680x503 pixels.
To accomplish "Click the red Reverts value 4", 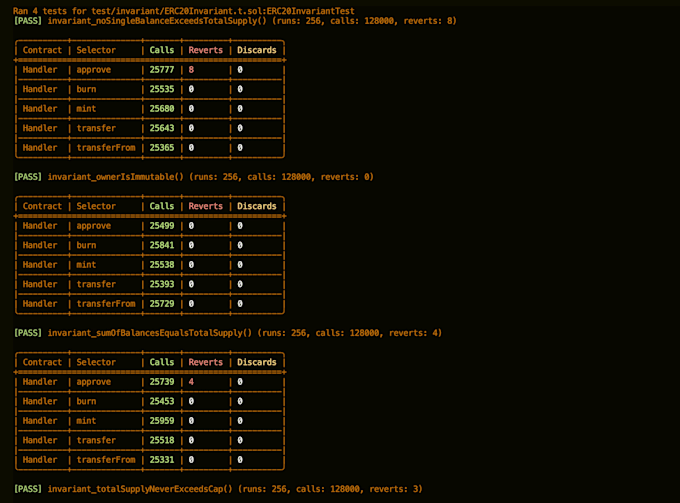I will click(191, 382).
